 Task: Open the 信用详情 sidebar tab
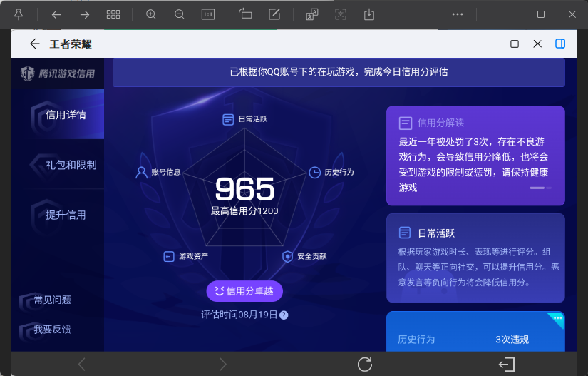58,114
